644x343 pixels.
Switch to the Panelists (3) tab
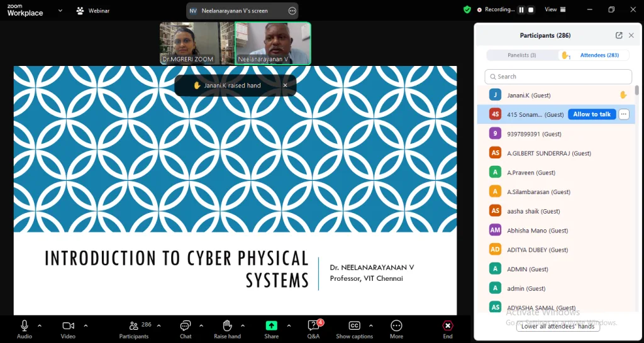(521, 55)
